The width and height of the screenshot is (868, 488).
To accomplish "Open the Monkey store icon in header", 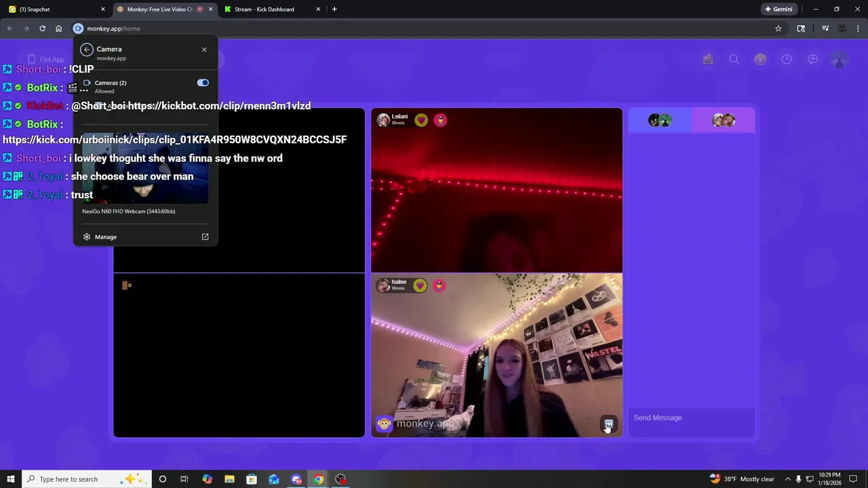I will [x=708, y=60].
